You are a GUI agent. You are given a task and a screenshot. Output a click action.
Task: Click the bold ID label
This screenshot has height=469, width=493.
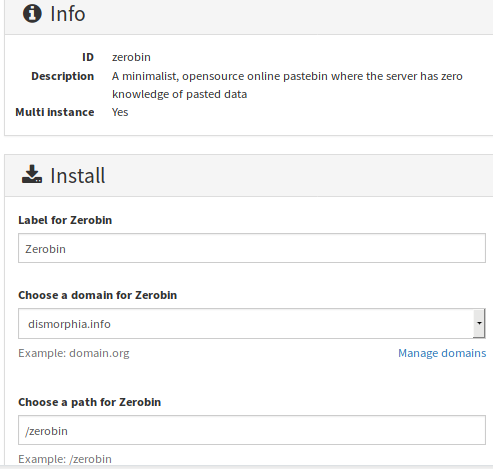[88, 57]
